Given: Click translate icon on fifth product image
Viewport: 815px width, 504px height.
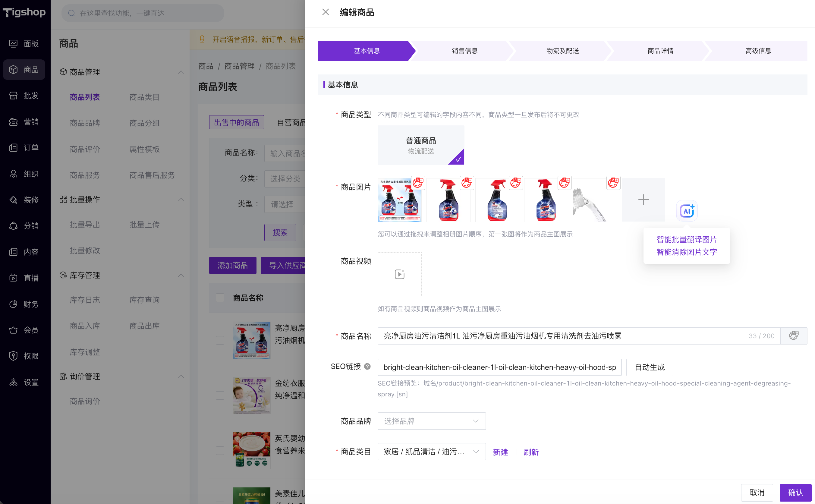Looking at the screenshot, I should coord(613,183).
